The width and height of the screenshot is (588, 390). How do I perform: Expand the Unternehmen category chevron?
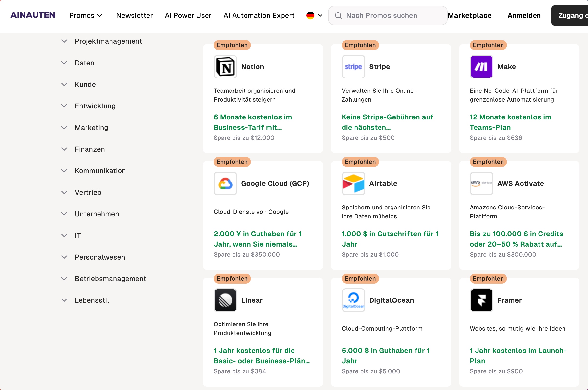point(64,214)
